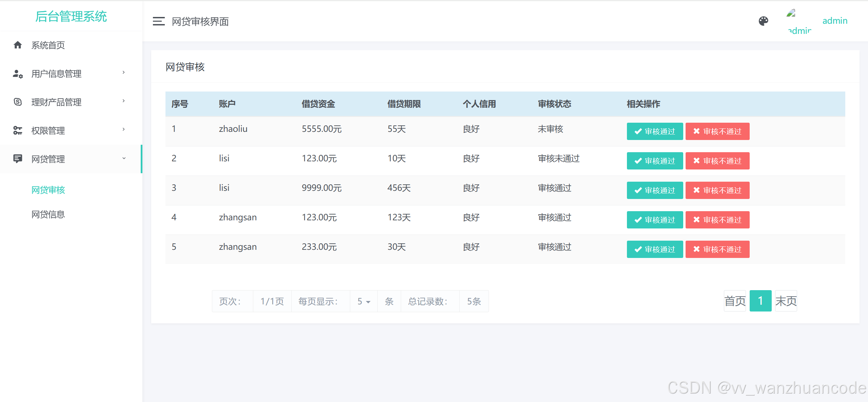
Task: Open the per-page count dropdown showing 5
Action: 363,301
